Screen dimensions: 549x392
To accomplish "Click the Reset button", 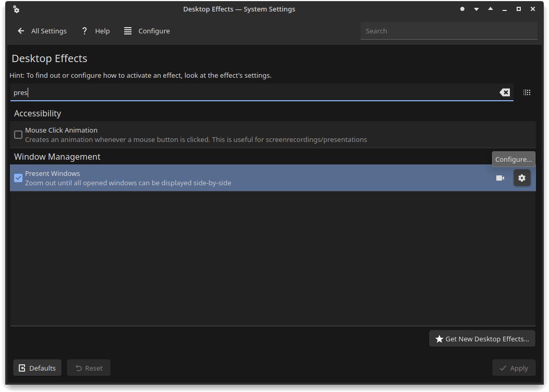I will click(x=89, y=368).
